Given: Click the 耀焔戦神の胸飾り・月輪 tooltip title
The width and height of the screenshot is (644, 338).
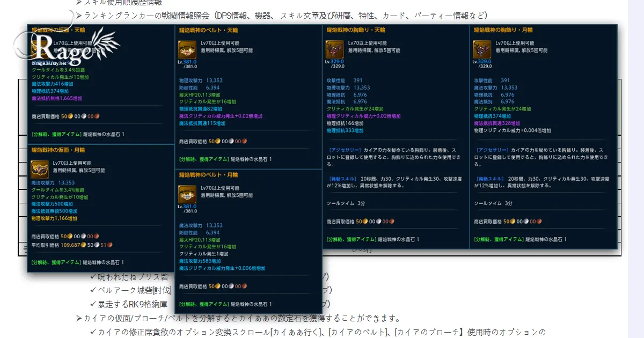Looking at the screenshot, I should click(503, 30).
